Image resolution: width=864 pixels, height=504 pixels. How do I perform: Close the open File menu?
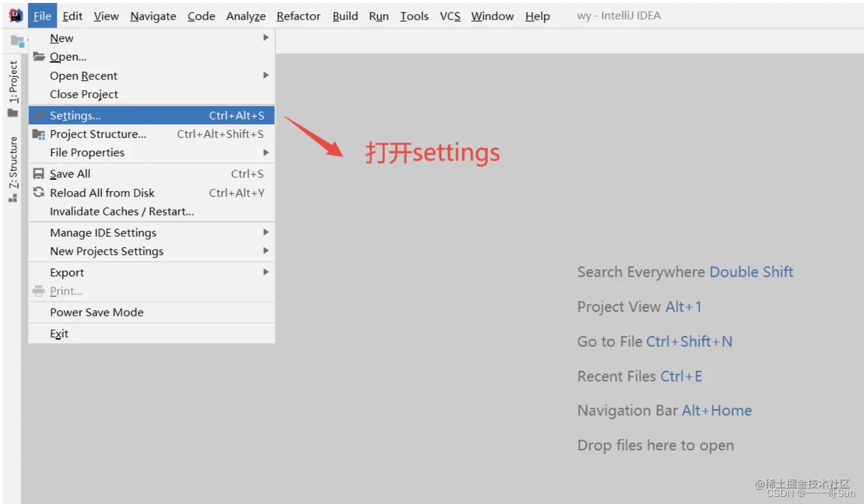(x=42, y=16)
